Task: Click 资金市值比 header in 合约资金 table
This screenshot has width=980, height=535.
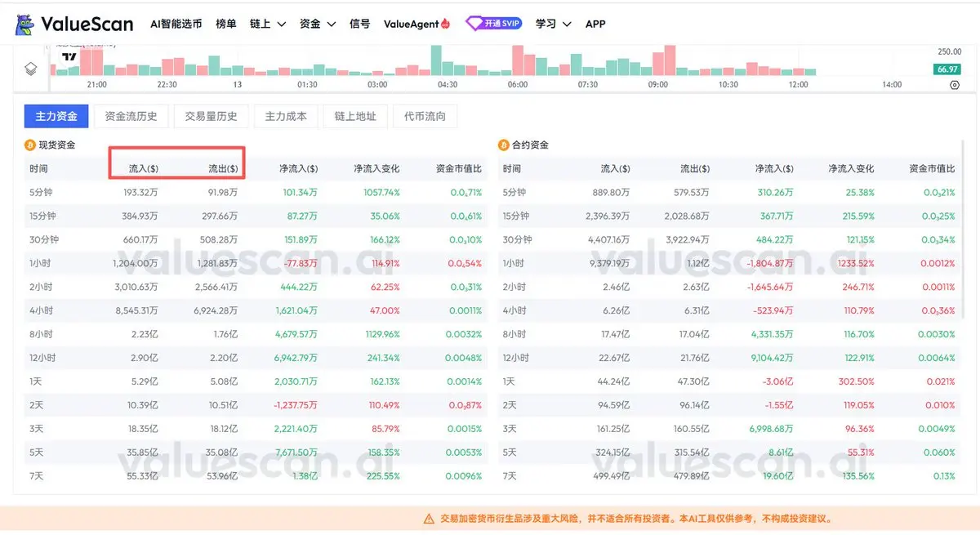Action: pyautogui.click(x=932, y=169)
